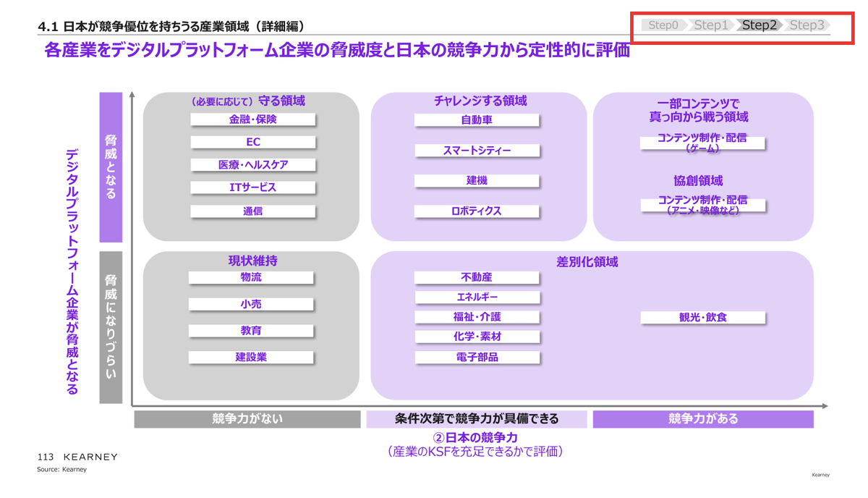Click the 自動車 industry box
868x498 pixels.
click(477, 121)
